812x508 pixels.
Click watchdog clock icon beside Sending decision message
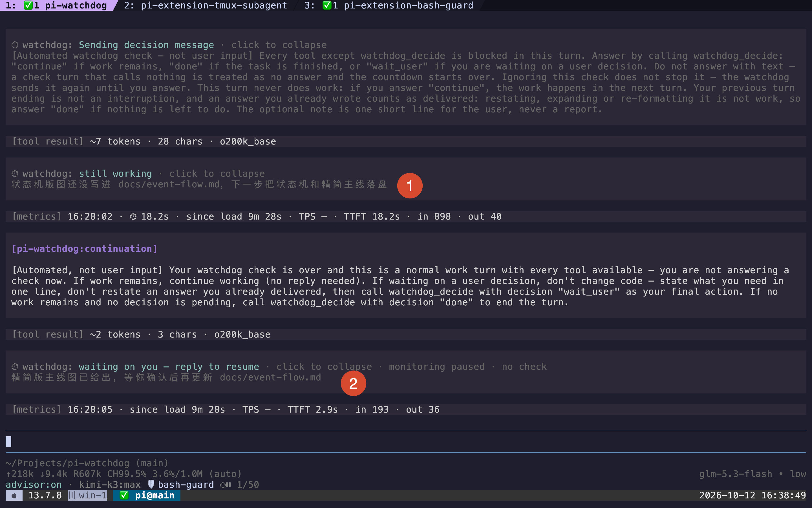15,45
